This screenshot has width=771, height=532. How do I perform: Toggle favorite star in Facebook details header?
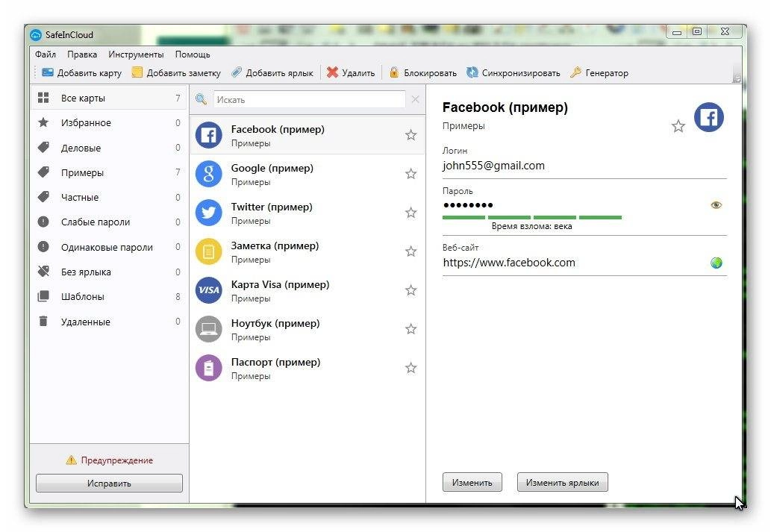pos(678,126)
